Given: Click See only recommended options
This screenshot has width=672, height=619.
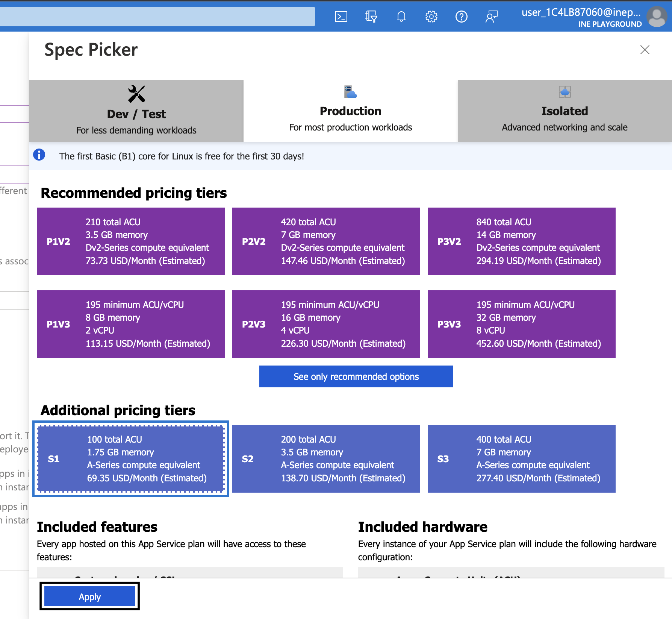Looking at the screenshot, I should pyautogui.click(x=356, y=376).
